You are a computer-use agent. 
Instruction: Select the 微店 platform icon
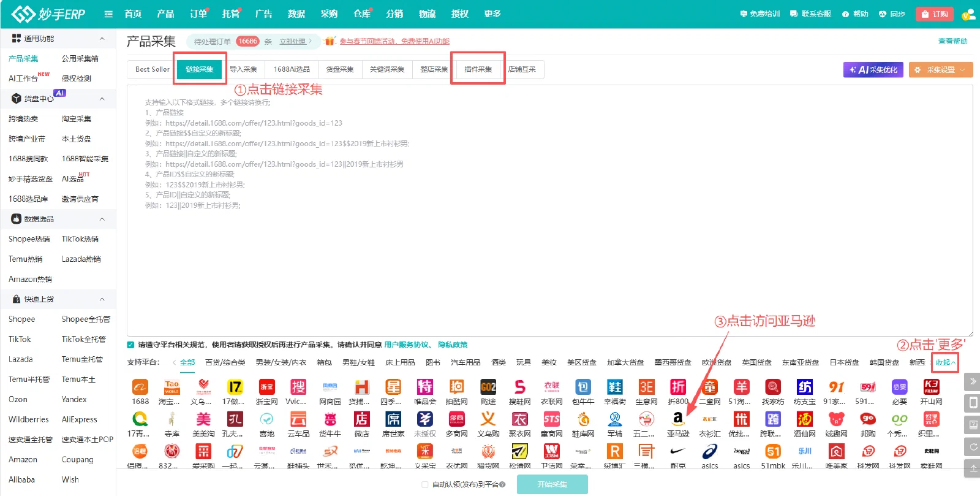362,419
